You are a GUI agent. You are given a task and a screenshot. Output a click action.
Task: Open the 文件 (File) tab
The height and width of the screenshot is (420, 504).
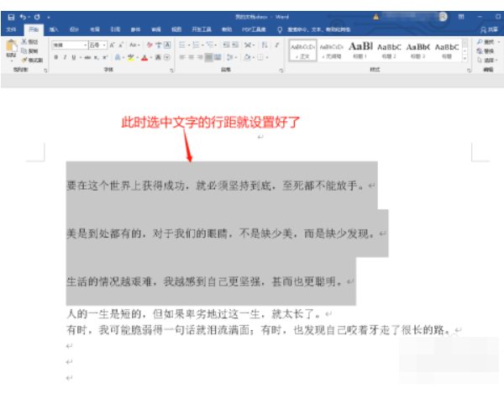click(x=11, y=29)
